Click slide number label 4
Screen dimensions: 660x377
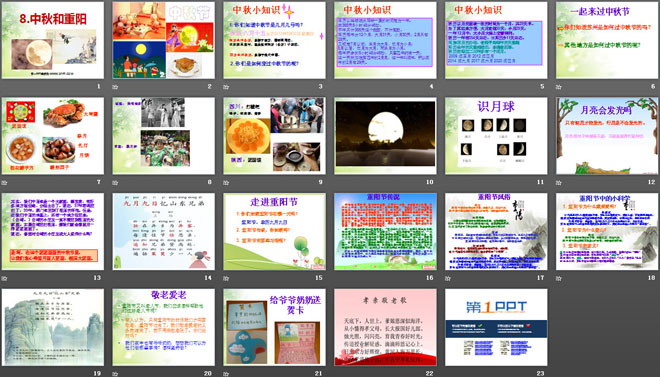click(431, 87)
